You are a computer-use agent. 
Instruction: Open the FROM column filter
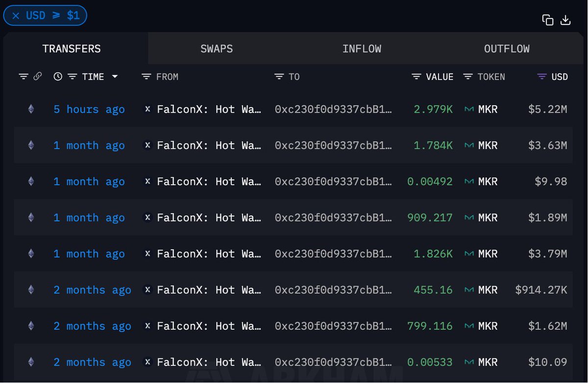146,77
